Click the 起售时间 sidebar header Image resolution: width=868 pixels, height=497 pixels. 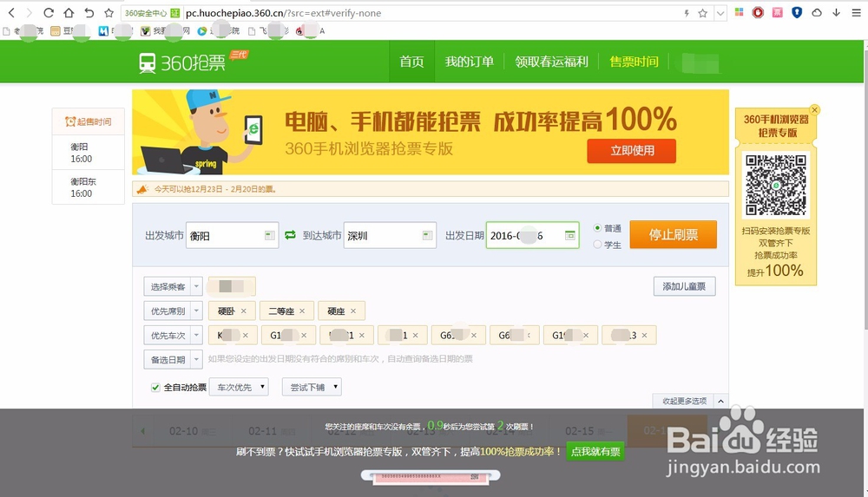(x=88, y=121)
